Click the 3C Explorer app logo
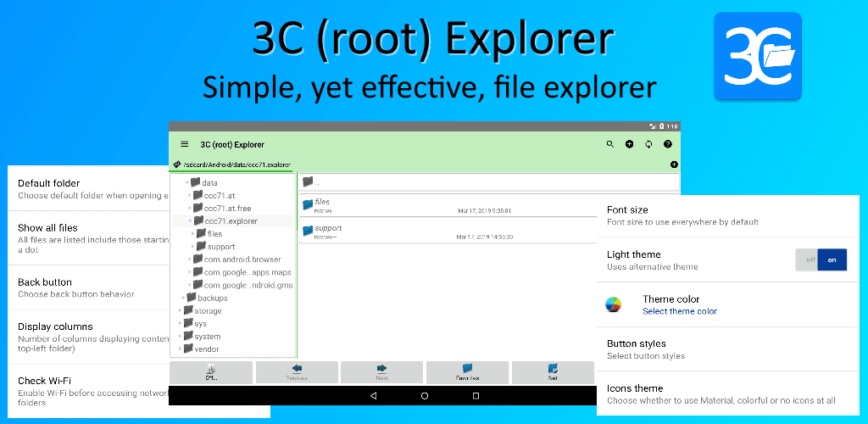This screenshot has width=868, height=424. click(x=757, y=57)
